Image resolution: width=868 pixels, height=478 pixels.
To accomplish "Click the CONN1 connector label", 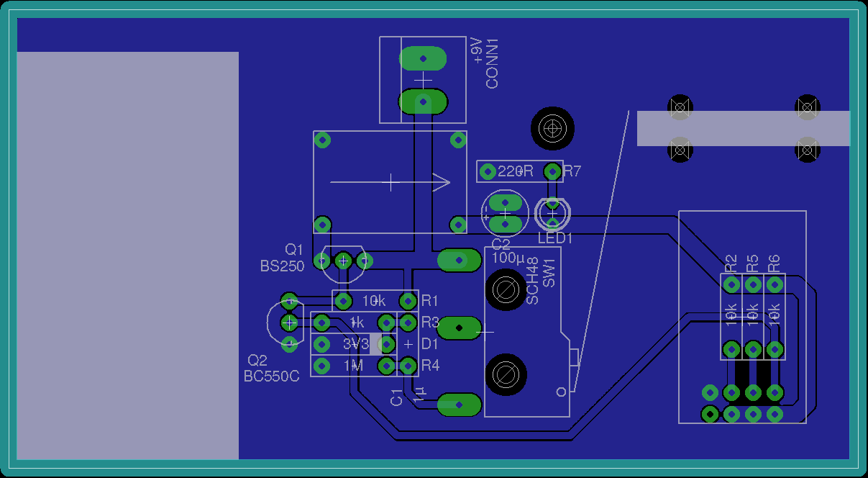I will point(493,64).
